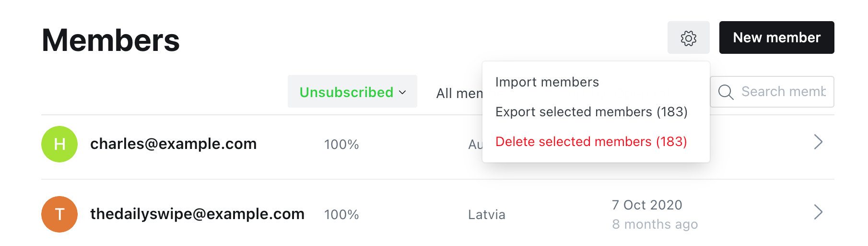Select Import members from menu
Viewport: 868px width, 246px height.
pyautogui.click(x=547, y=82)
